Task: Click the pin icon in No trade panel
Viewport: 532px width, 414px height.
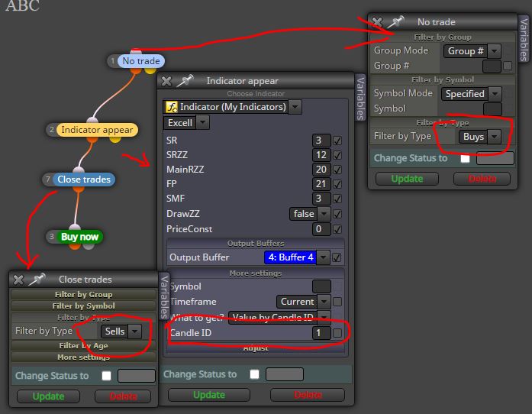Action: [396, 21]
